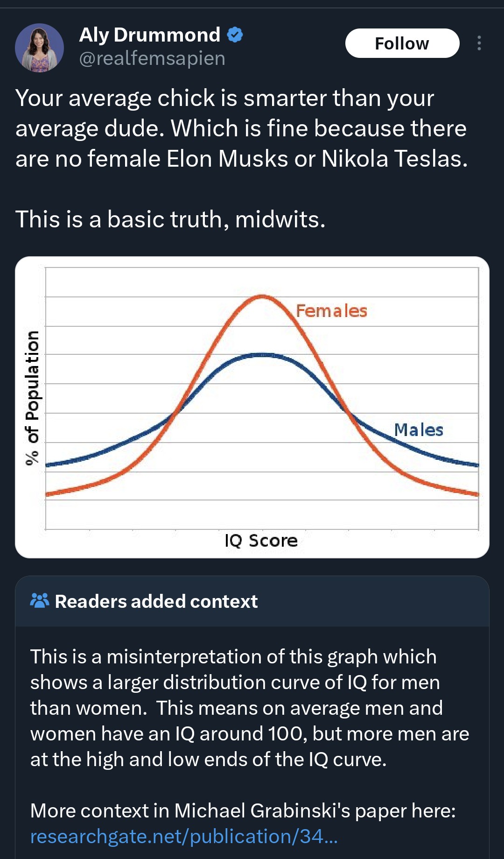This screenshot has width=504, height=859.
Task: Click the Aly Drummond display name
Action: coord(149,35)
